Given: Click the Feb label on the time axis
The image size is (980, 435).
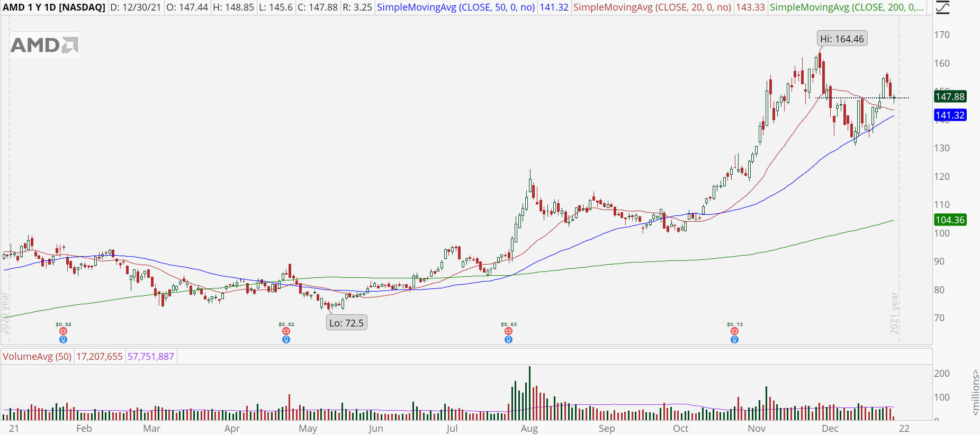Looking at the screenshot, I should [84, 429].
